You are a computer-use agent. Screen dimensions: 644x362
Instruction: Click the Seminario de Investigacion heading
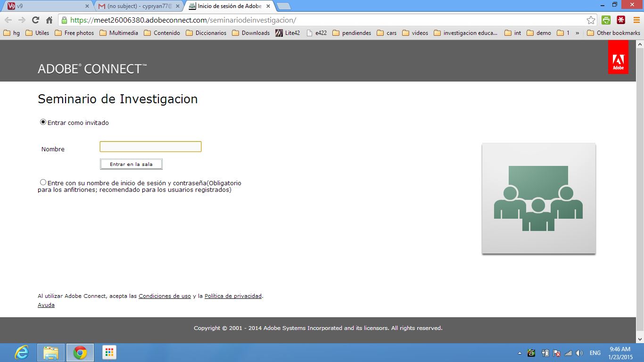[117, 99]
